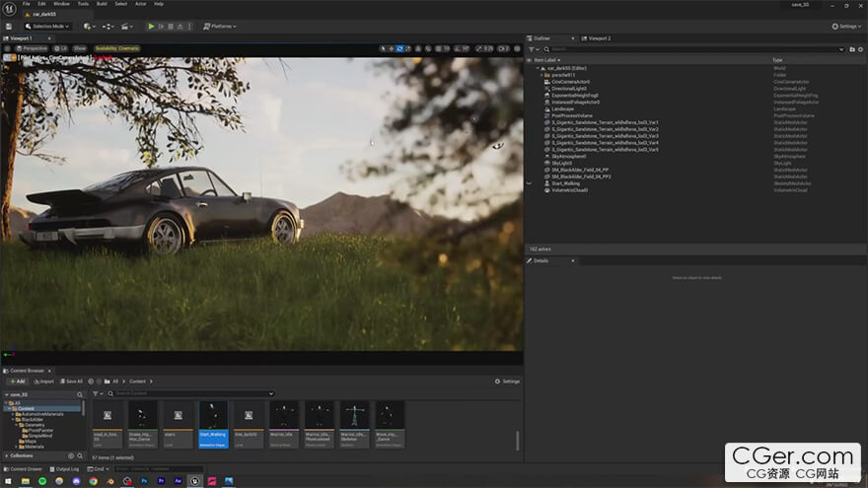This screenshot has height=488, width=868.
Task: Click the add content quick-create toolbar icon
Action: (89, 27)
